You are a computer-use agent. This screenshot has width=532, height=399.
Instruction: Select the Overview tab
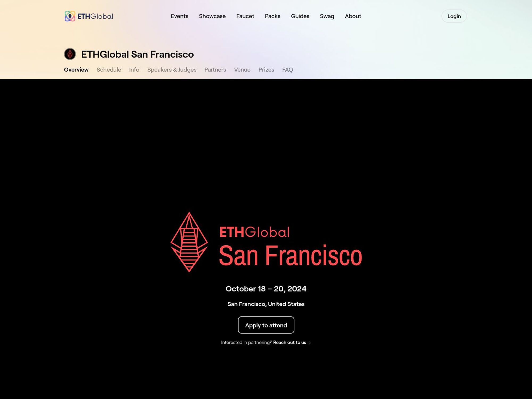click(76, 69)
